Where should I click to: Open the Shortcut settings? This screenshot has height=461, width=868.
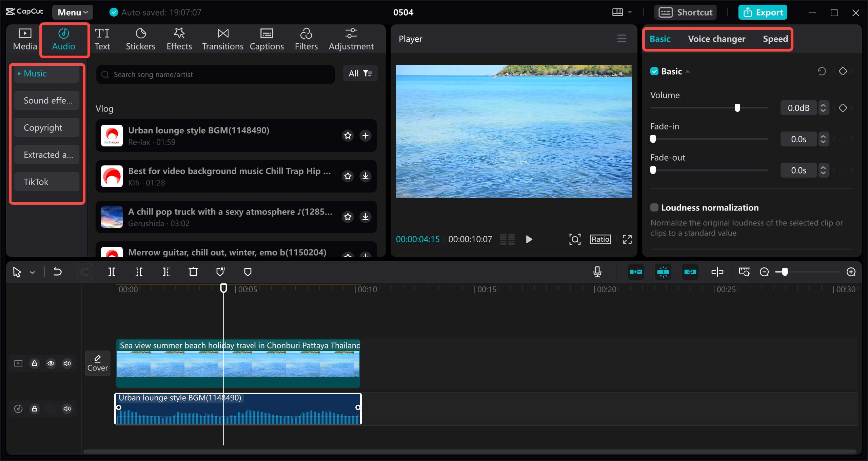[x=686, y=12]
